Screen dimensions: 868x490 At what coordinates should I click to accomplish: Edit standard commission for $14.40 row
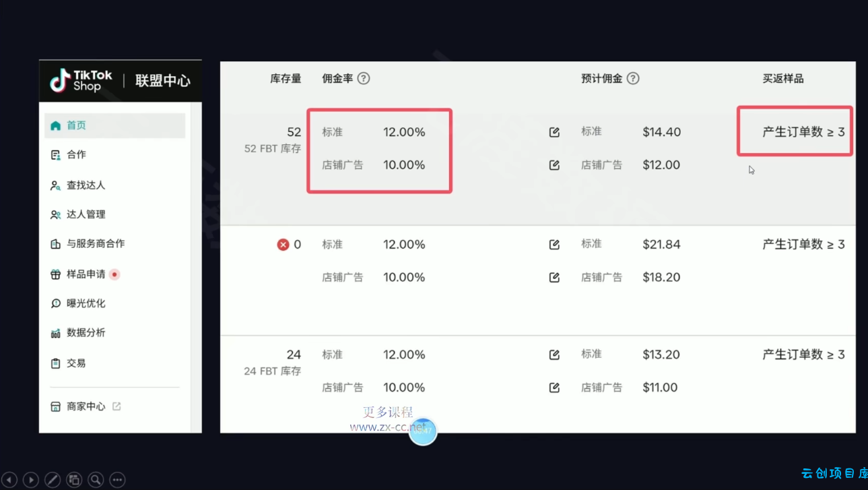point(554,132)
